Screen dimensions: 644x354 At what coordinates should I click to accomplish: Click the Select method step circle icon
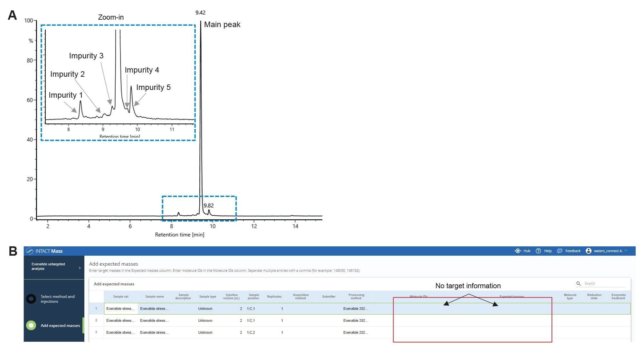[31, 299]
